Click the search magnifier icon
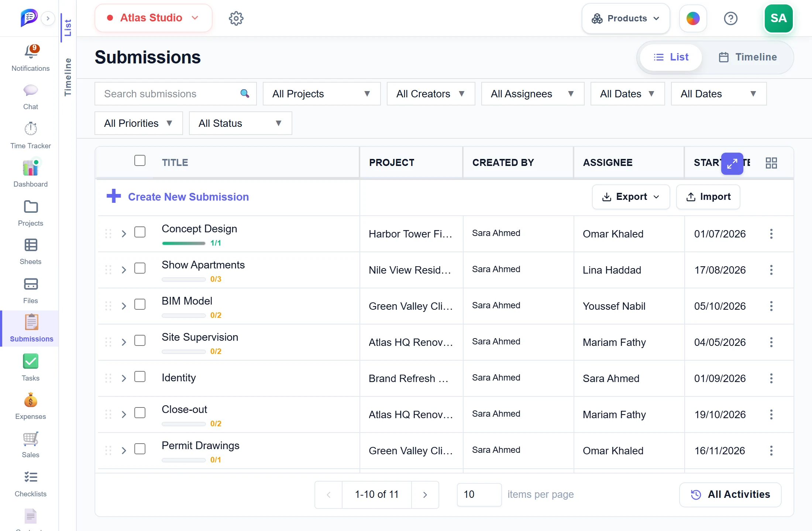This screenshot has height=531, width=812. 244,94
